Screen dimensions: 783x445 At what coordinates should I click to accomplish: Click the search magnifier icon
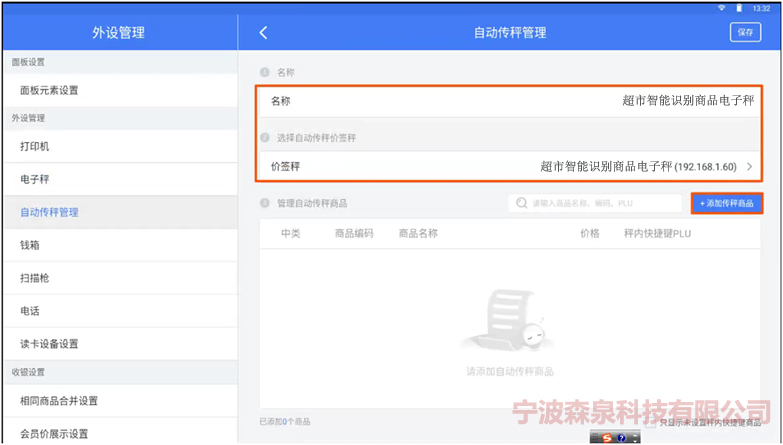521,203
